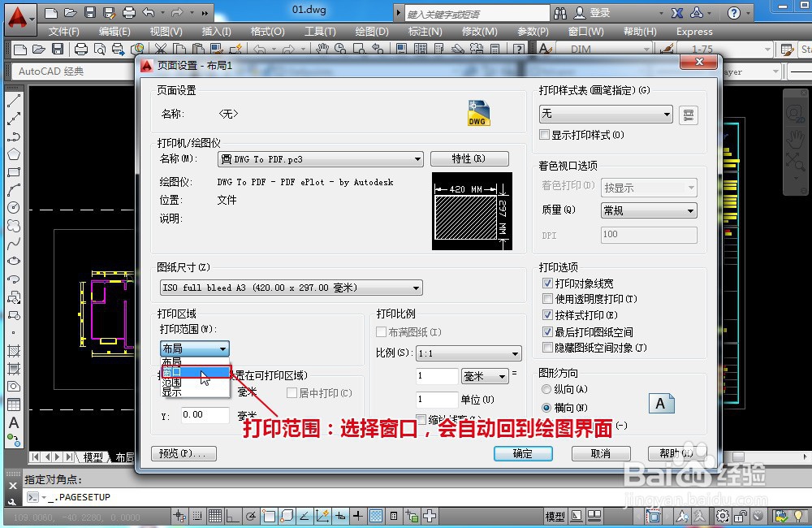Toggle Ortho mode in status bar
812x528 pixels.
click(x=232, y=516)
